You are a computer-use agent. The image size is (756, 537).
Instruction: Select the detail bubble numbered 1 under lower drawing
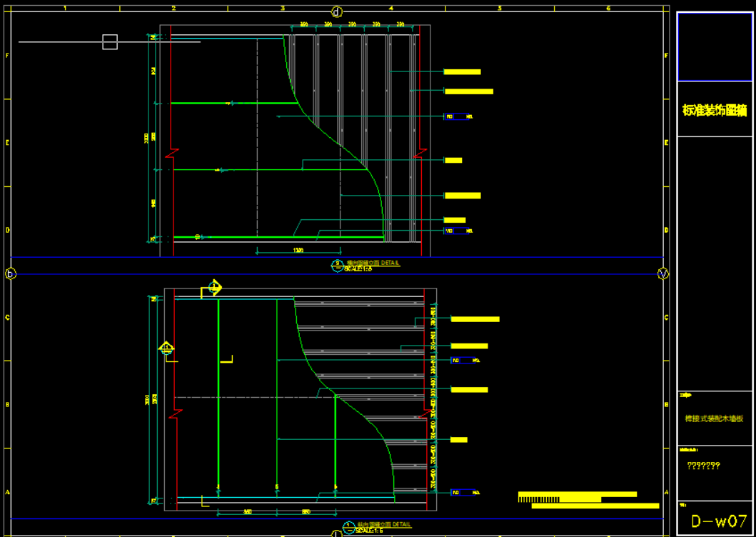point(348,527)
